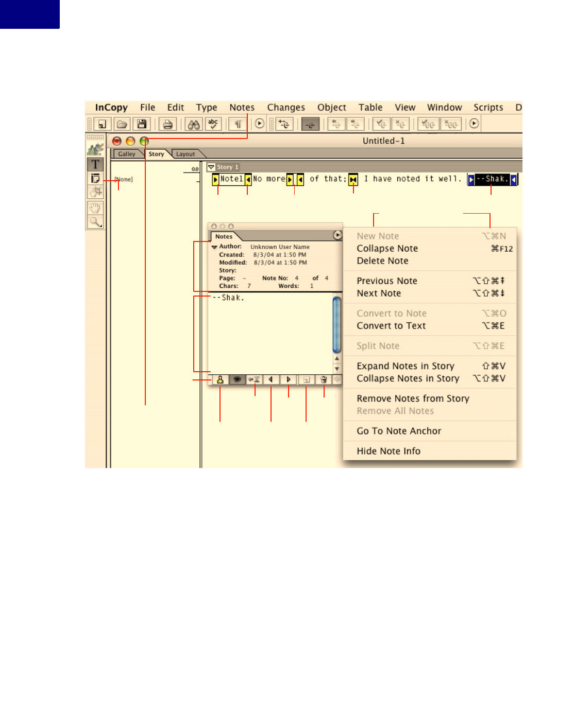Click in the note text area with '--Shak.'
574x728 pixels.
tap(271, 333)
